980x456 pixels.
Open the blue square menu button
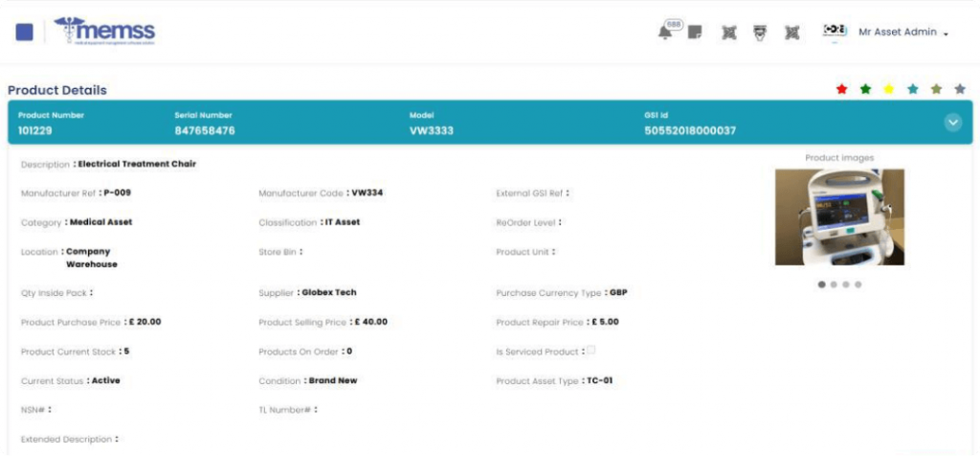tap(24, 32)
